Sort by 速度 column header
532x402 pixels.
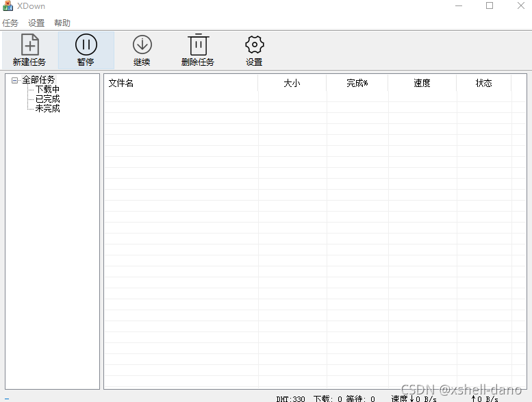click(422, 83)
